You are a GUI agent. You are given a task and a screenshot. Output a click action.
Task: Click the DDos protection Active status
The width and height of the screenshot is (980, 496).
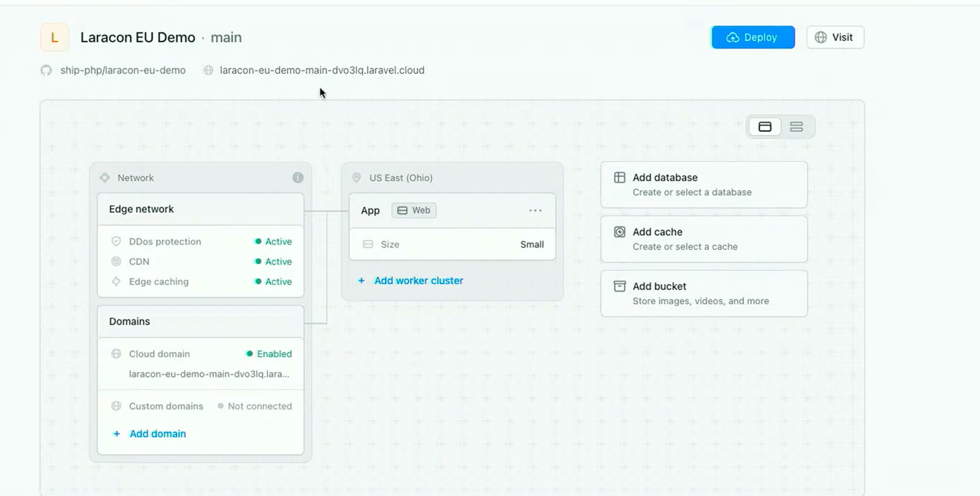(x=273, y=241)
